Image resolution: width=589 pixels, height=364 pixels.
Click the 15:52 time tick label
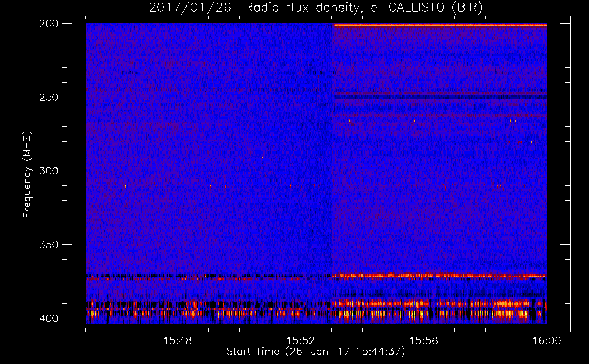pyautogui.click(x=301, y=341)
